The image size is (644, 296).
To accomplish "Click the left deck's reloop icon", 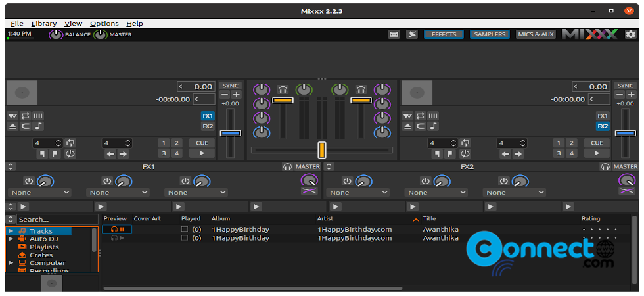I will click(x=70, y=154).
